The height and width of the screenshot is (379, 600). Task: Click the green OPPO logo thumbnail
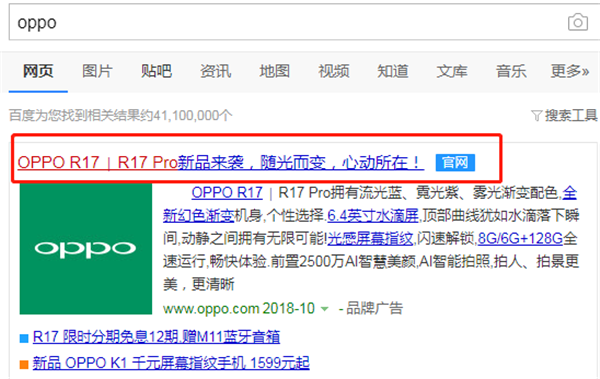86,249
